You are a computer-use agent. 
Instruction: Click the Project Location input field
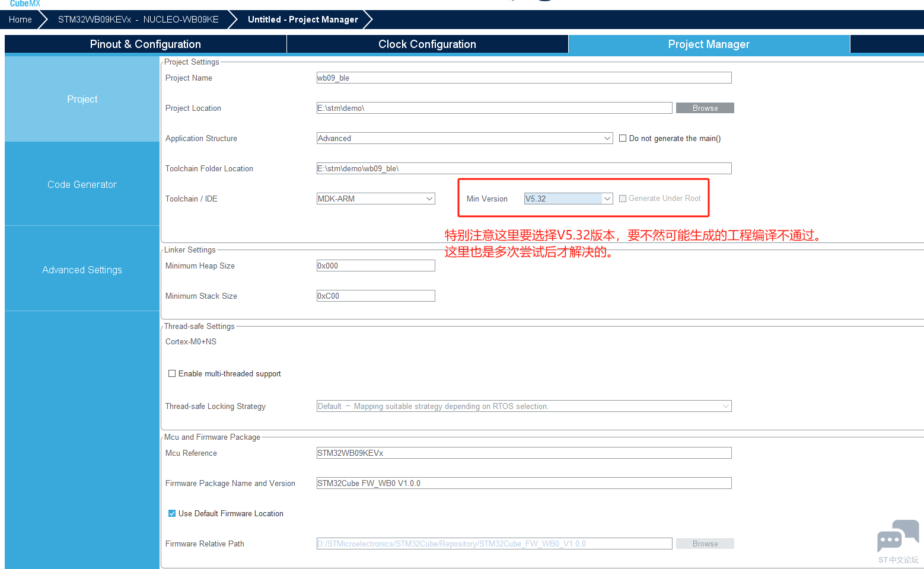tap(494, 108)
